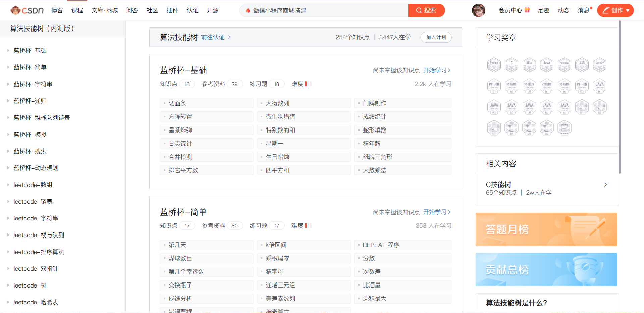The height and width of the screenshot is (313, 644).
Task: Click the flame icon in the search box
Action: 248,10
